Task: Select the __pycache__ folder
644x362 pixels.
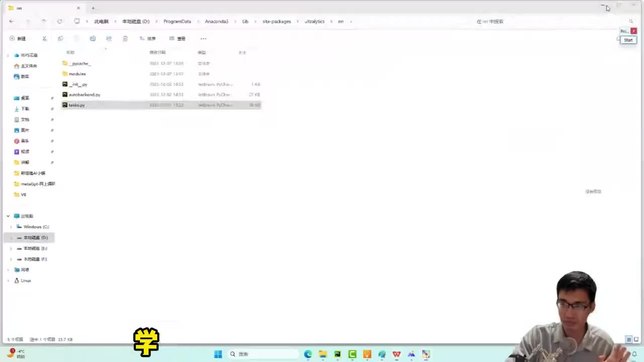Action: tap(80, 63)
